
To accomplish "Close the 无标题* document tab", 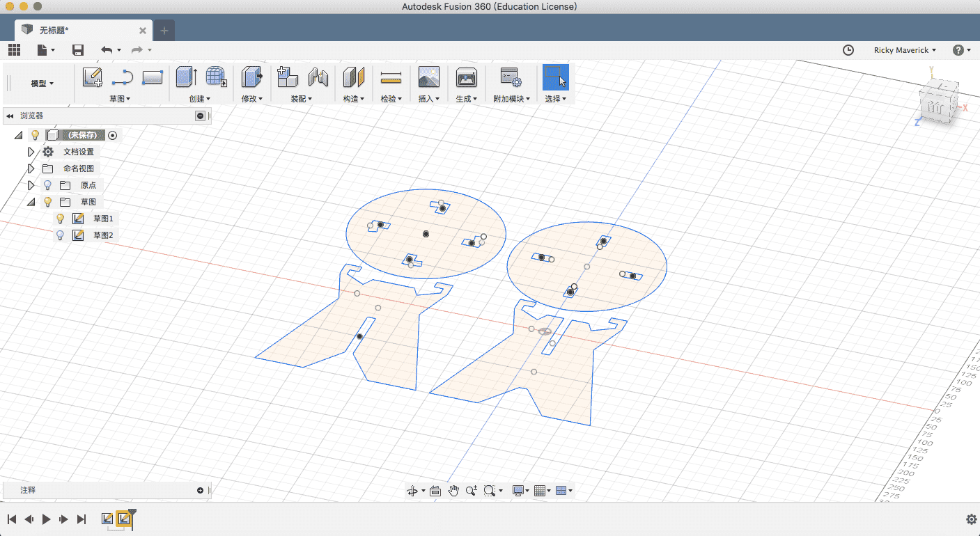I will tap(143, 31).
